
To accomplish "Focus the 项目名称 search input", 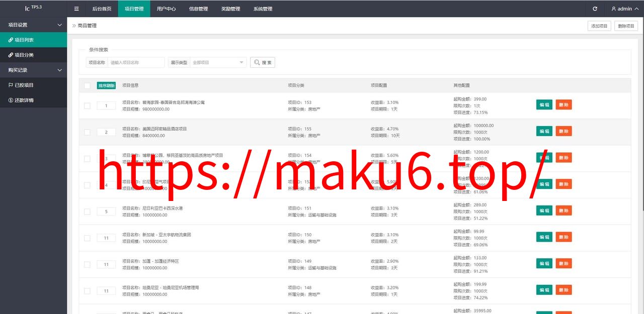I will (x=136, y=62).
